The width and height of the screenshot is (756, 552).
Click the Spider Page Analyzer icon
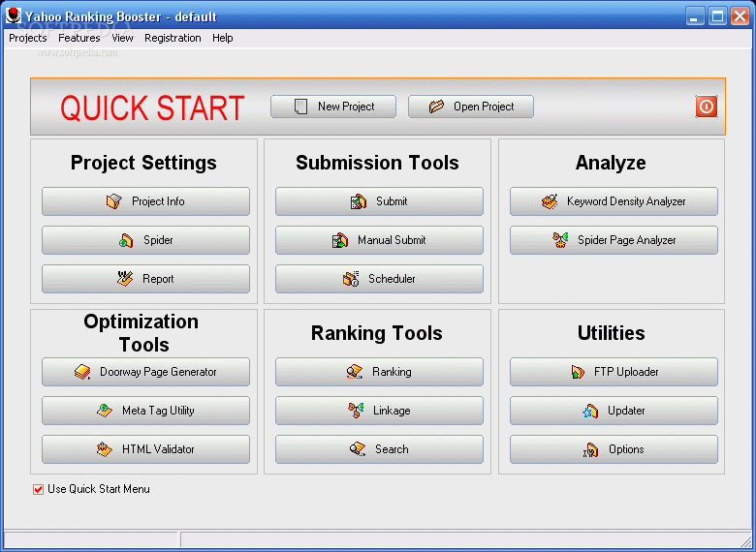(x=560, y=240)
